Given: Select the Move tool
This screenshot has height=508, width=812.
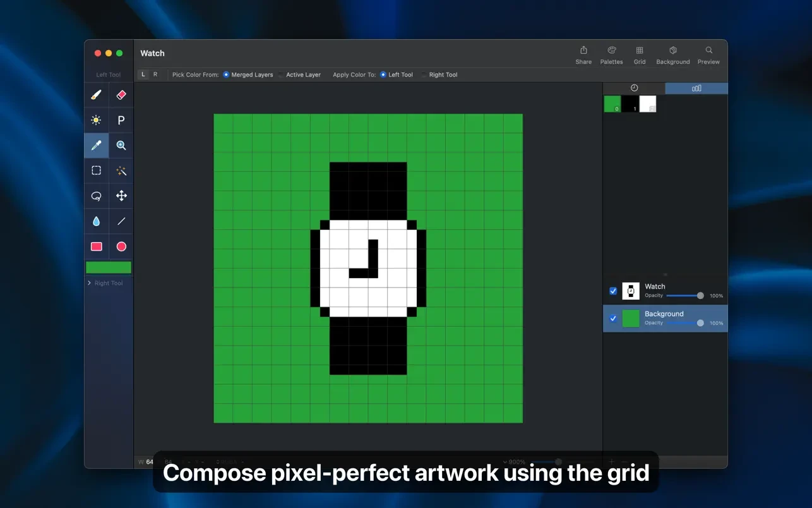Looking at the screenshot, I should coord(121,196).
